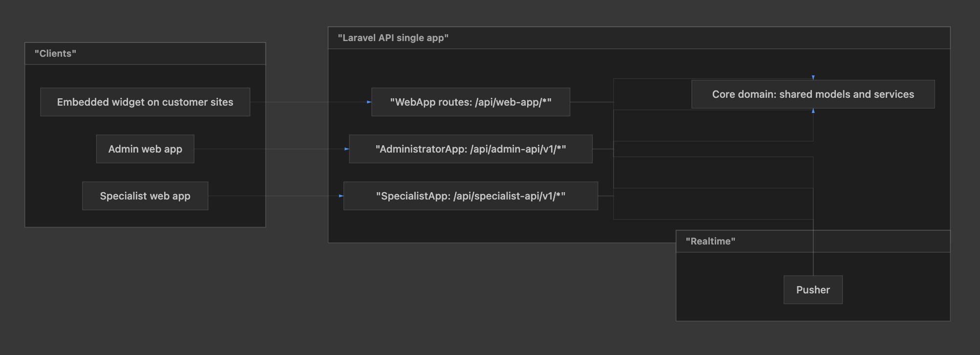
Task: Select the Specialist web app node
Action: [x=145, y=196]
